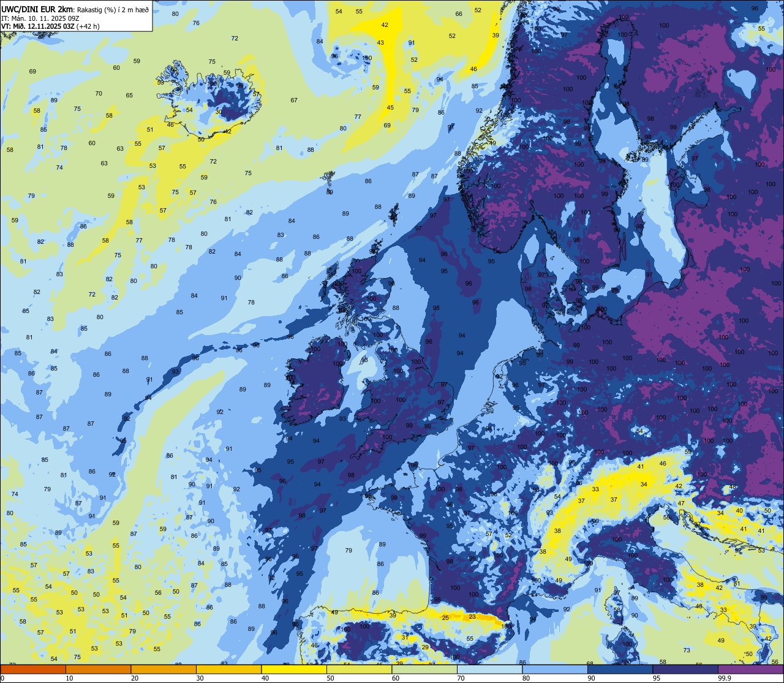Select the 90–95 dark blue legend swatch
This screenshot has height=683, width=784.
620,669
